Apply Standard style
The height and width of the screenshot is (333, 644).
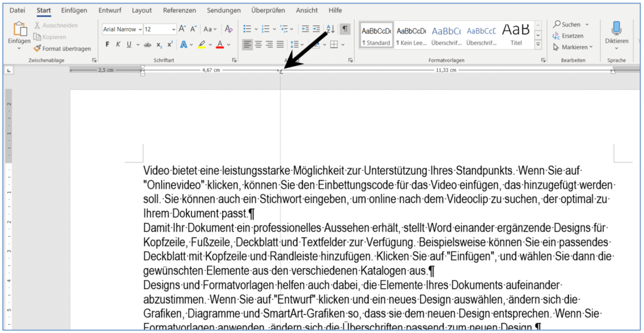pos(376,35)
